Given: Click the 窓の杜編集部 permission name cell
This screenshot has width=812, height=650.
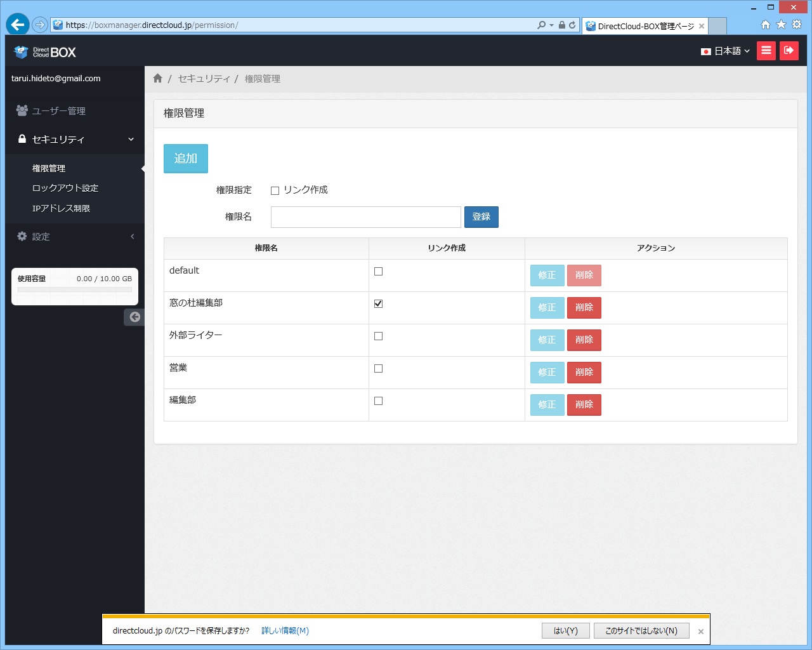Looking at the screenshot, I should point(266,308).
